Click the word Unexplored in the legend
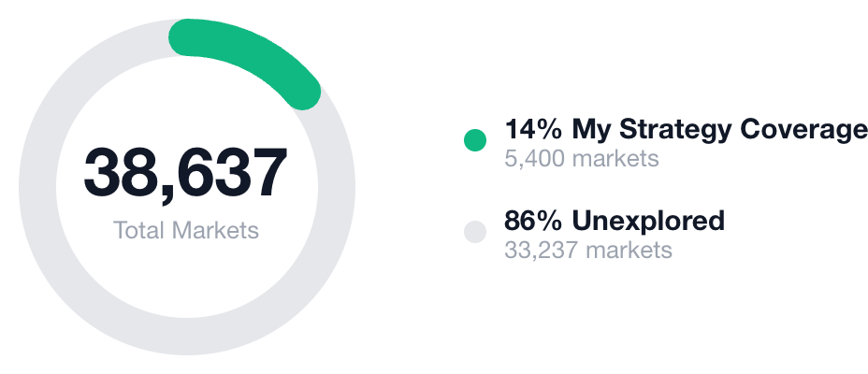 pos(648,221)
